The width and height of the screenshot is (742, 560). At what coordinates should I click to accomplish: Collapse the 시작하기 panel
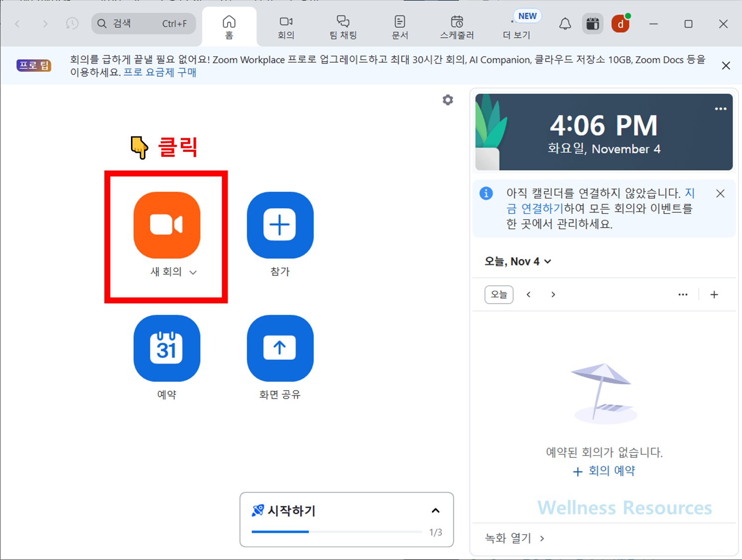[436, 511]
